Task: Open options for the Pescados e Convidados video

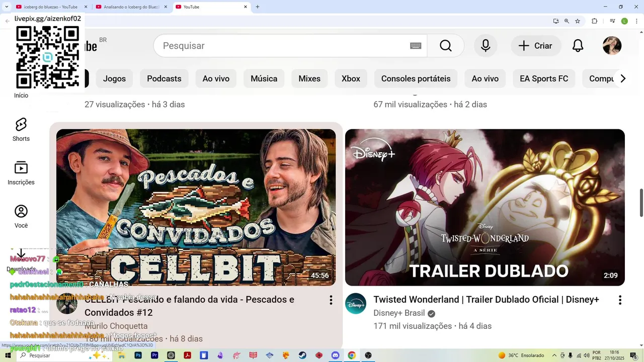Action: tap(331, 300)
